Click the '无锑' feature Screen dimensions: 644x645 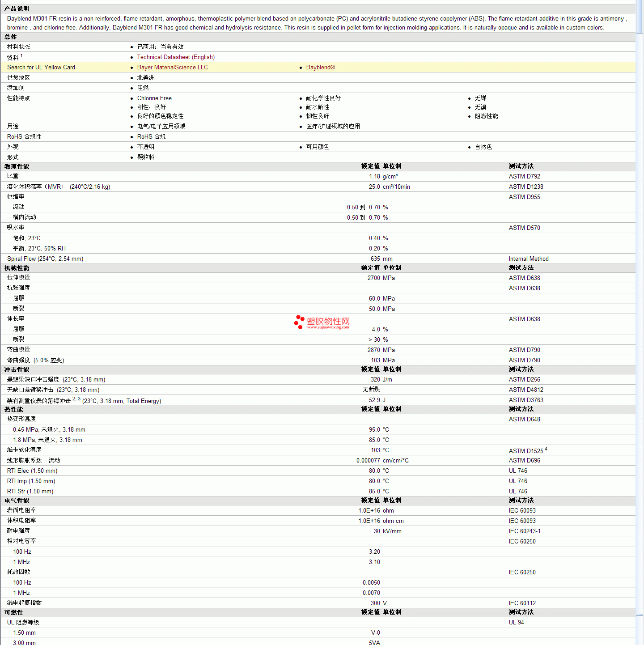[481, 98]
